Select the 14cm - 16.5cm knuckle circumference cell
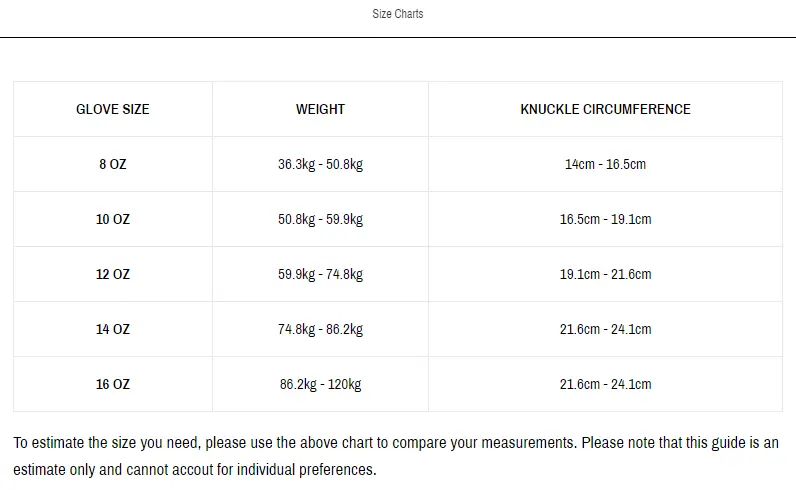 (x=605, y=164)
